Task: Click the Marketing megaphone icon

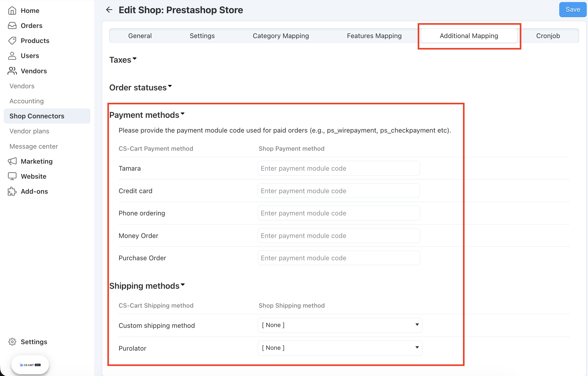Action: coord(12,161)
